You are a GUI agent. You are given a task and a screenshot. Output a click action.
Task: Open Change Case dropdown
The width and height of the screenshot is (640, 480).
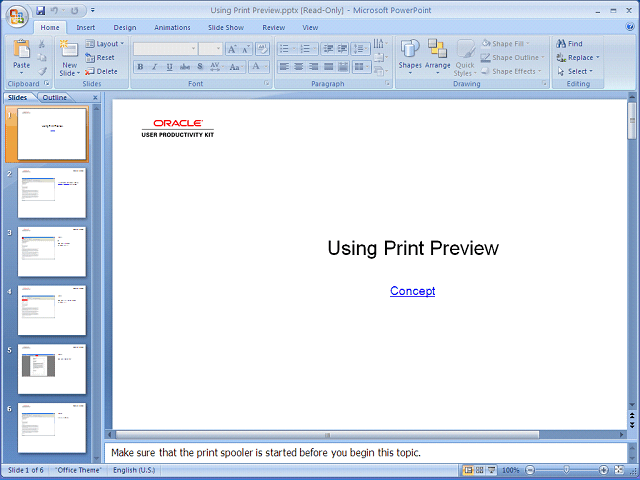point(236,67)
